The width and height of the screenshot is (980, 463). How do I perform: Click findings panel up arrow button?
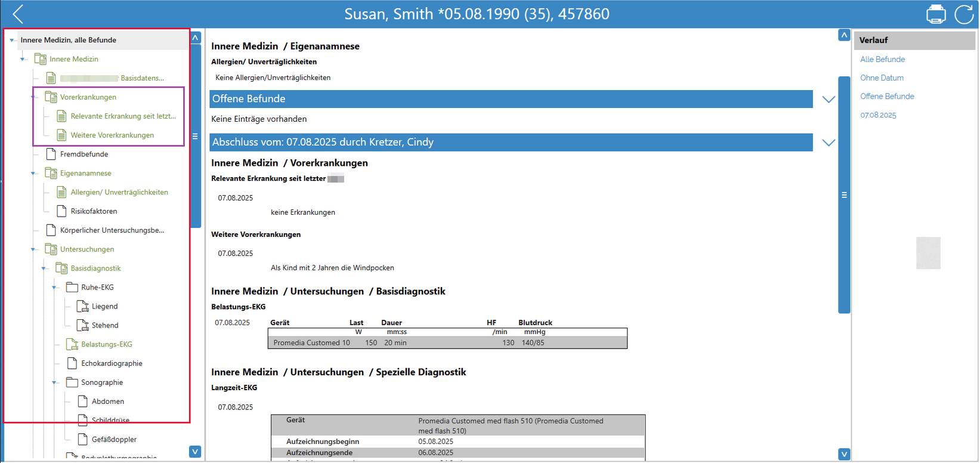coord(844,35)
